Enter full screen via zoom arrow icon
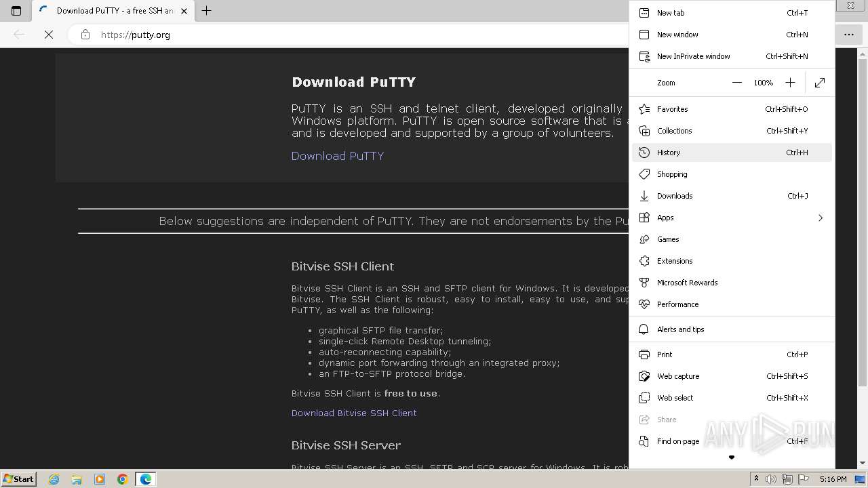The height and width of the screenshot is (488, 868). [820, 83]
